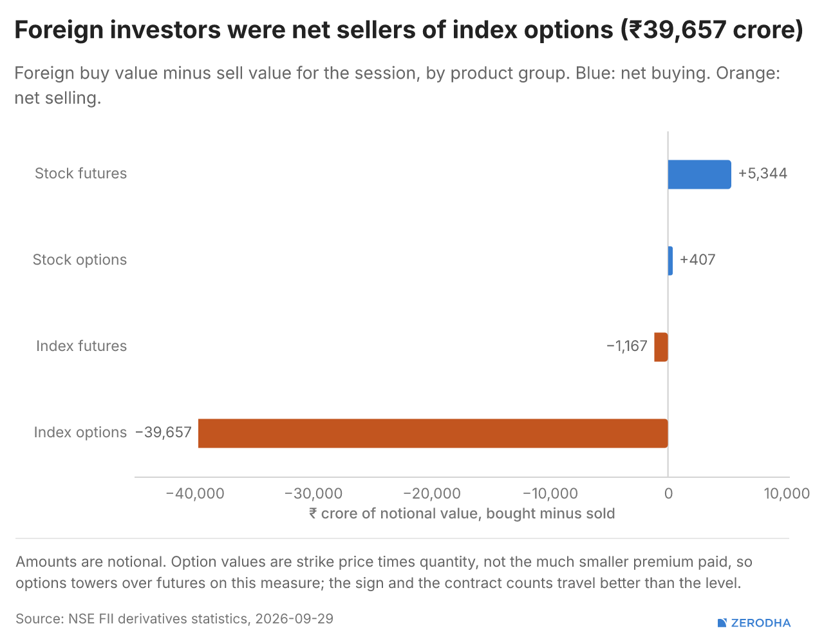Select the Stock futures category label
824x644 pixels.
pos(81,174)
